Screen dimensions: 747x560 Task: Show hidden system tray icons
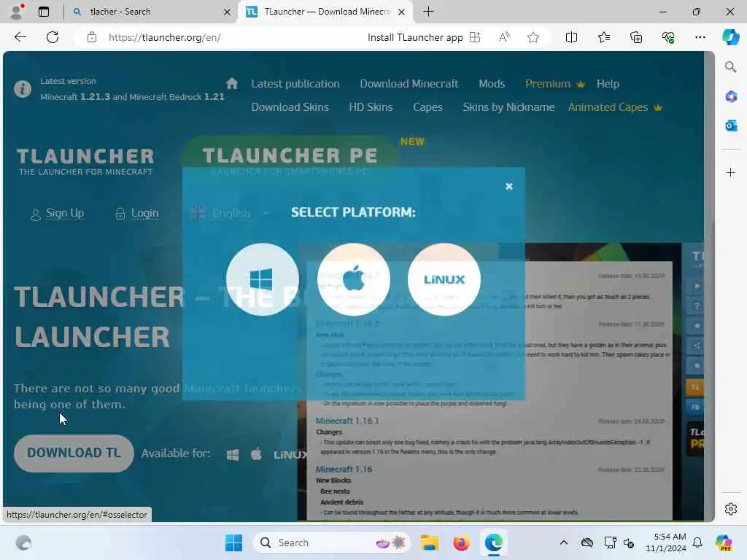tap(564, 542)
